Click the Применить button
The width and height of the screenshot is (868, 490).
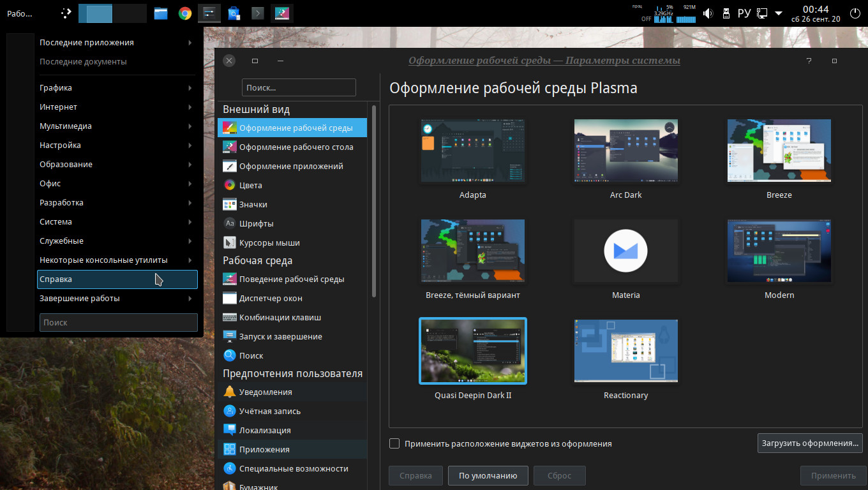tap(834, 475)
